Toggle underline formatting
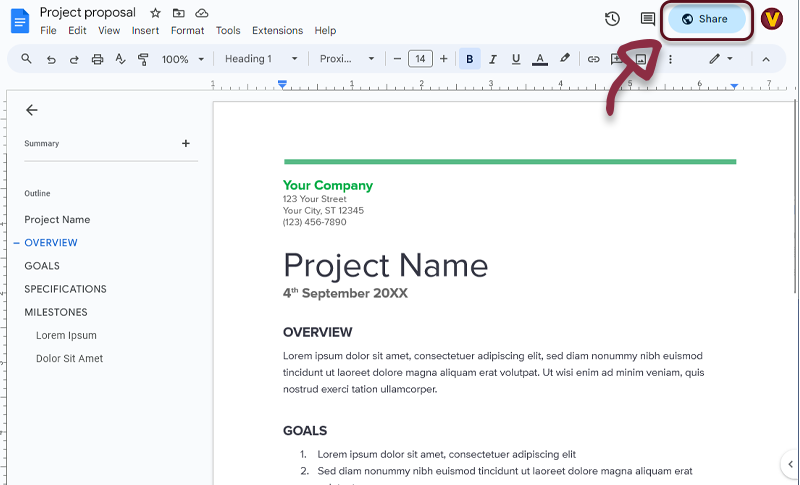This screenshot has width=800, height=485. (x=516, y=59)
